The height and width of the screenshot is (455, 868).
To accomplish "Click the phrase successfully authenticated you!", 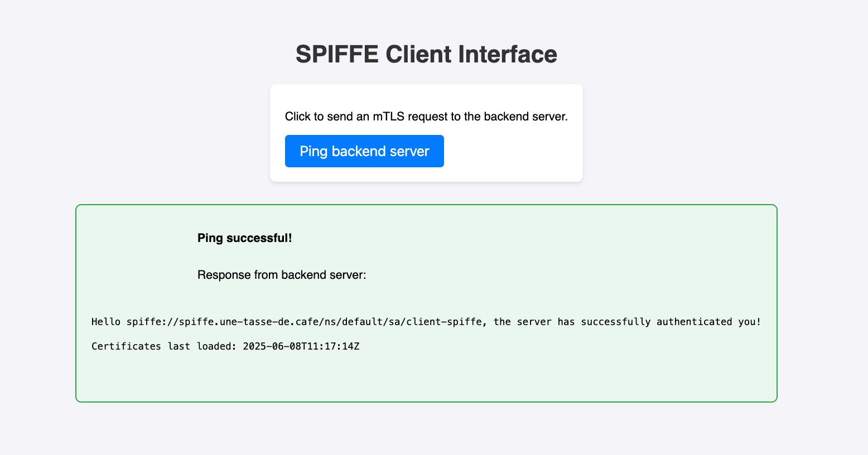I will 671,322.
